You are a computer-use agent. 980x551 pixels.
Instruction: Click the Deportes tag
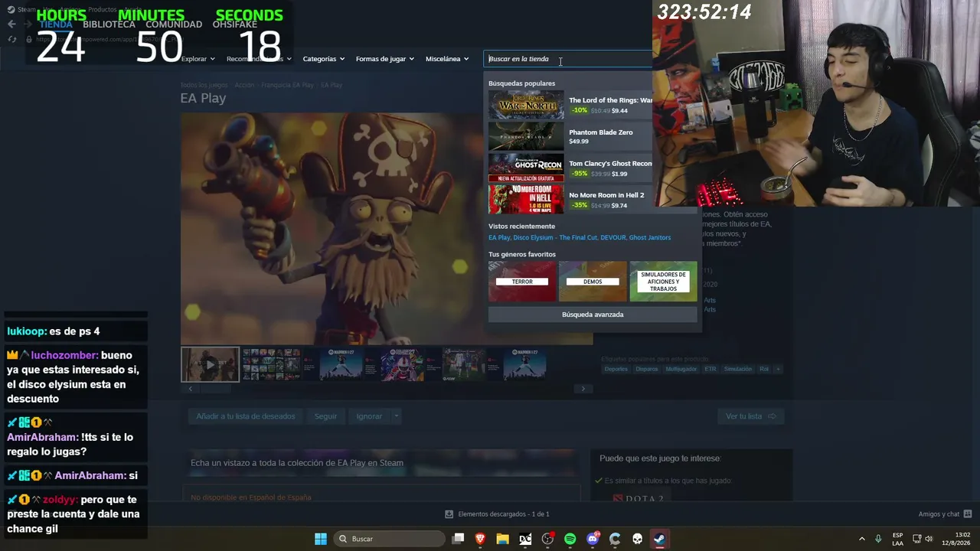pyautogui.click(x=616, y=369)
